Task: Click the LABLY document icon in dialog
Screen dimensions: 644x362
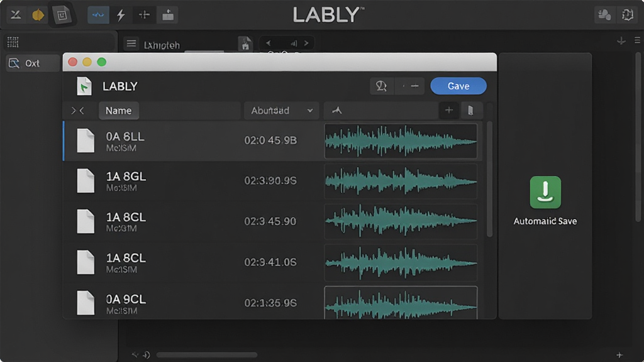Action: [84, 86]
